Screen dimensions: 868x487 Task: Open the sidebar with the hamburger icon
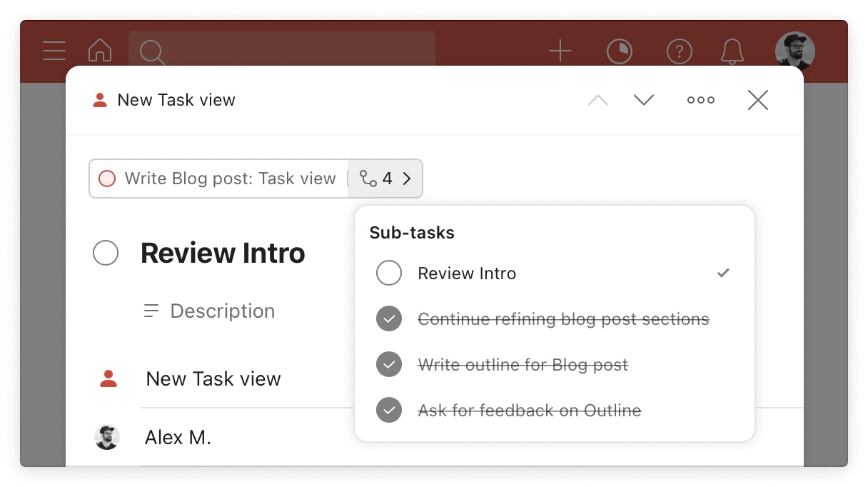54,51
